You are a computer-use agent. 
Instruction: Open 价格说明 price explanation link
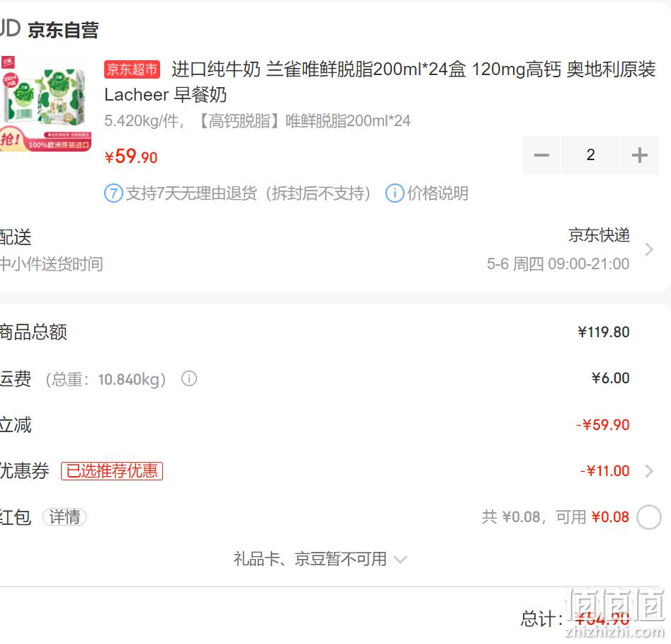pos(437,193)
